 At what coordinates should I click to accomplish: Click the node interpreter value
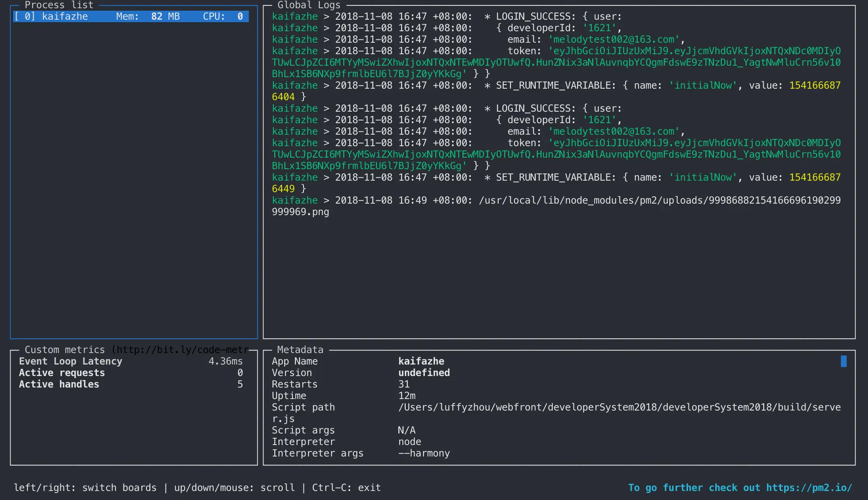(x=410, y=442)
